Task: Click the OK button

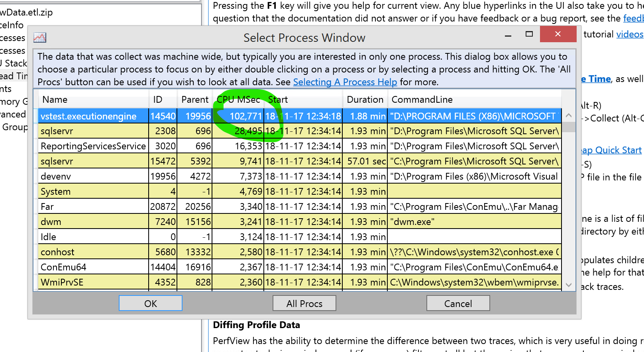Action: click(x=151, y=303)
